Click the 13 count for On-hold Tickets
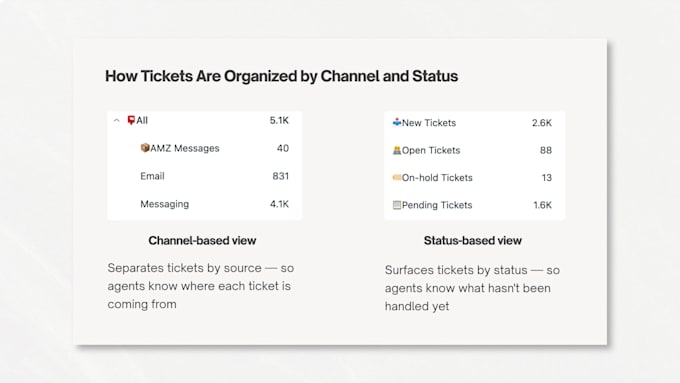Viewport: 680px width, 383px height. pyautogui.click(x=547, y=177)
